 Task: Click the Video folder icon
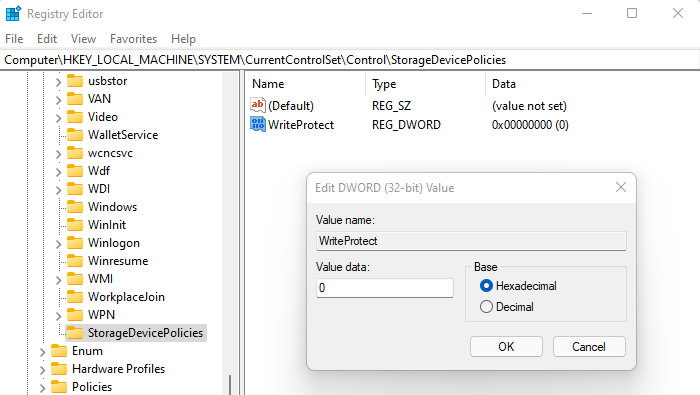tap(75, 117)
